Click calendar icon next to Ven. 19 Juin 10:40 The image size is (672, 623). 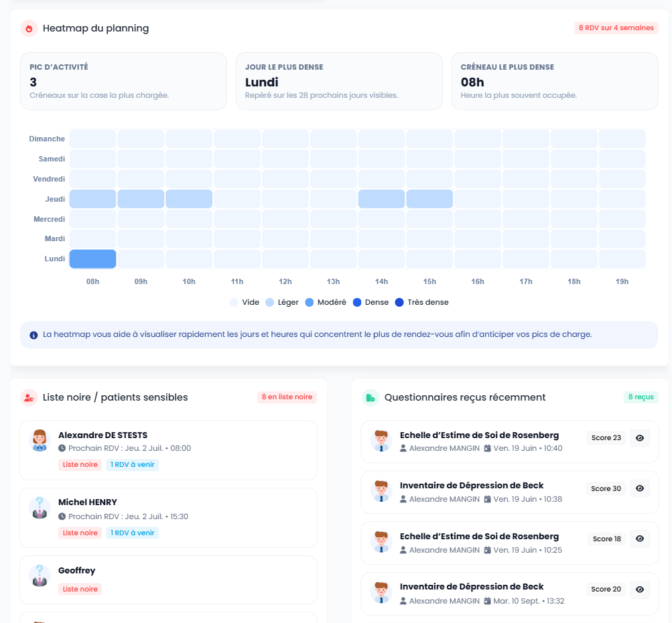click(x=487, y=448)
